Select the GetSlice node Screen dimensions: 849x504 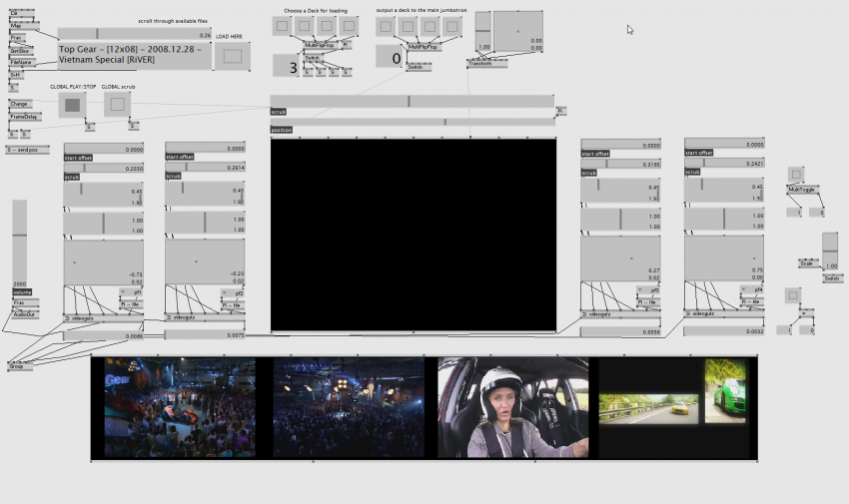[20, 50]
